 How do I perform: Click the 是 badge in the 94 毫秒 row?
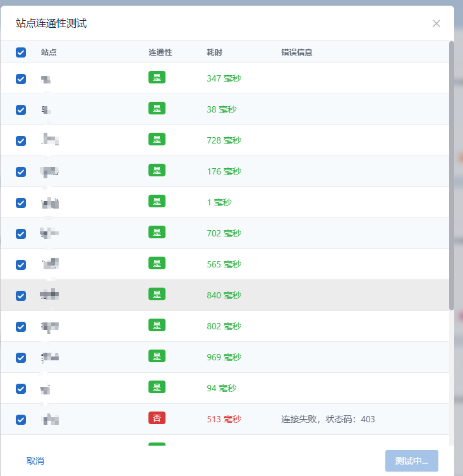pyautogui.click(x=157, y=387)
